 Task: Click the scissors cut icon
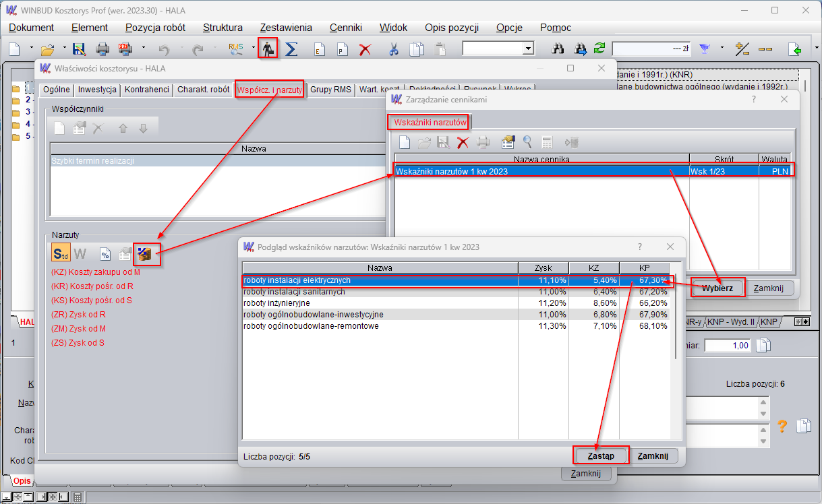pos(394,49)
